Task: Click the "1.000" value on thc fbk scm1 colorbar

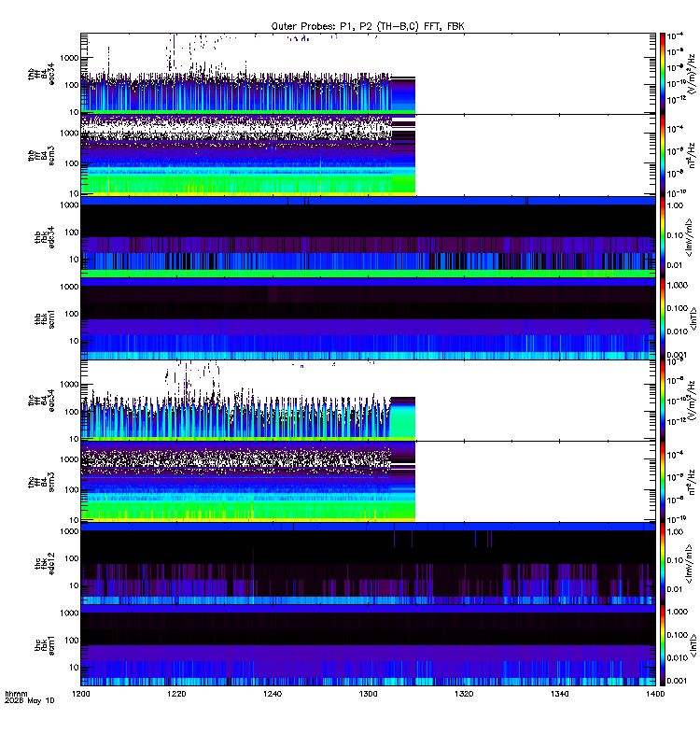Action: [678, 612]
